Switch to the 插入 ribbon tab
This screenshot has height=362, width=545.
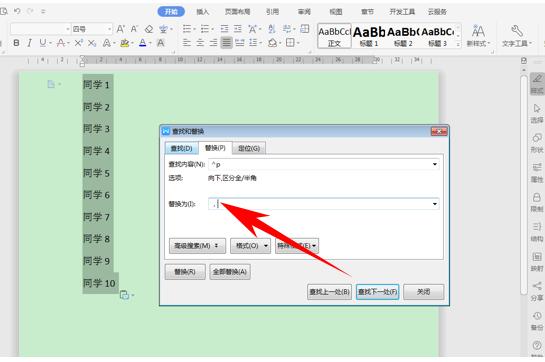(x=203, y=11)
